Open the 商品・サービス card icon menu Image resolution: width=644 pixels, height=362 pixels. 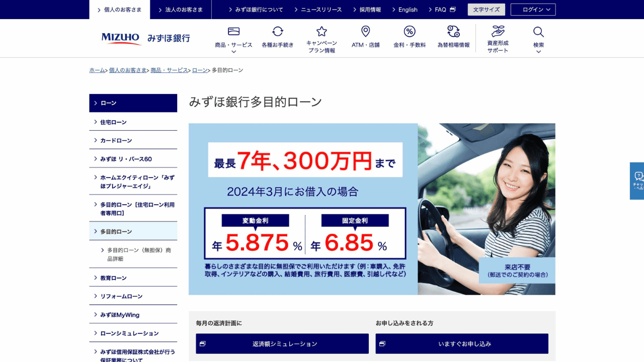coord(233,31)
